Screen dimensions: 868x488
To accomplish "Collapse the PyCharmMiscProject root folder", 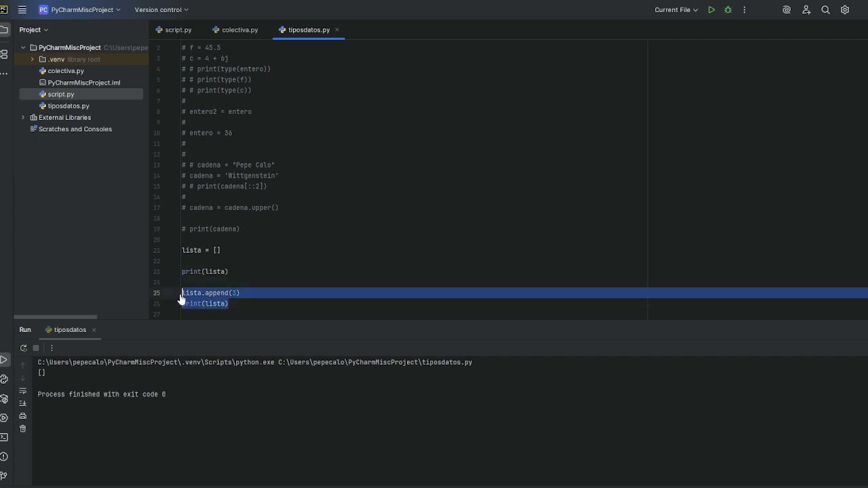I will [23, 47].
